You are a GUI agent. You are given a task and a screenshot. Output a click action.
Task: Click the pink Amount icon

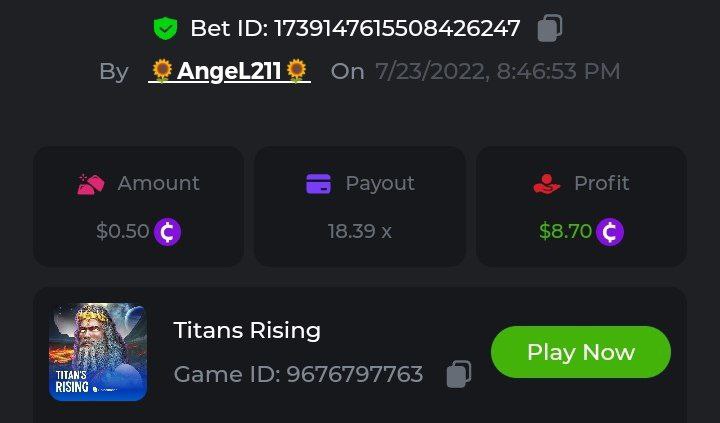click(x=91, y=184)
